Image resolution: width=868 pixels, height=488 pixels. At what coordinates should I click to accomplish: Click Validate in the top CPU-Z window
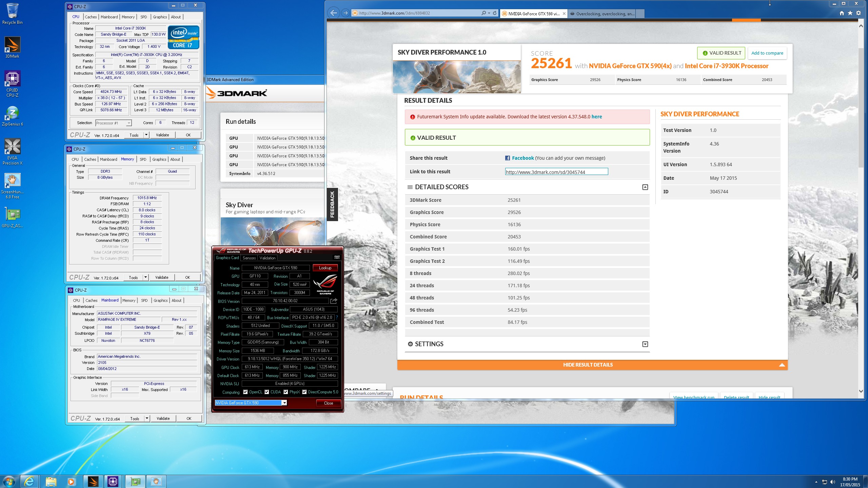point(162,135)
